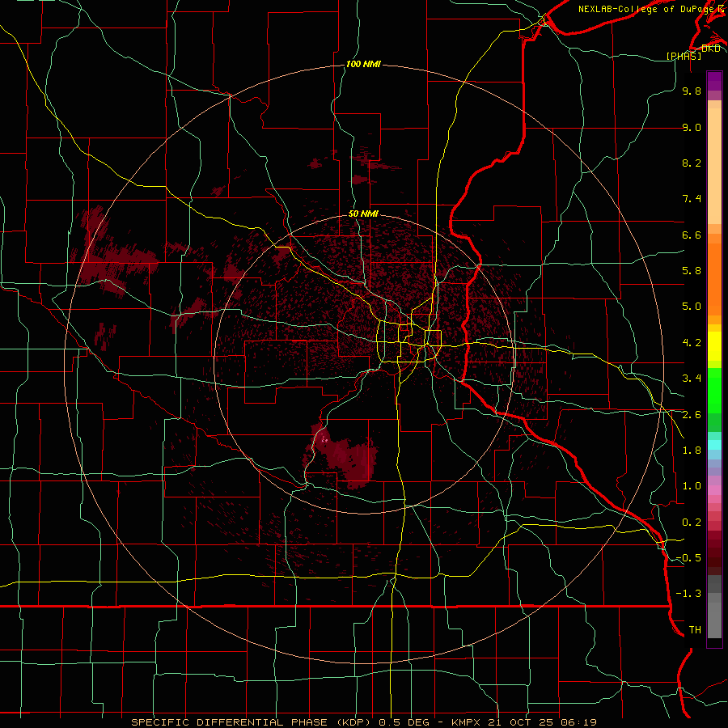The width and height of the screenshot is (728, 728).
Task: Click the cyan band of the color bar
Action: pos(714,445)
